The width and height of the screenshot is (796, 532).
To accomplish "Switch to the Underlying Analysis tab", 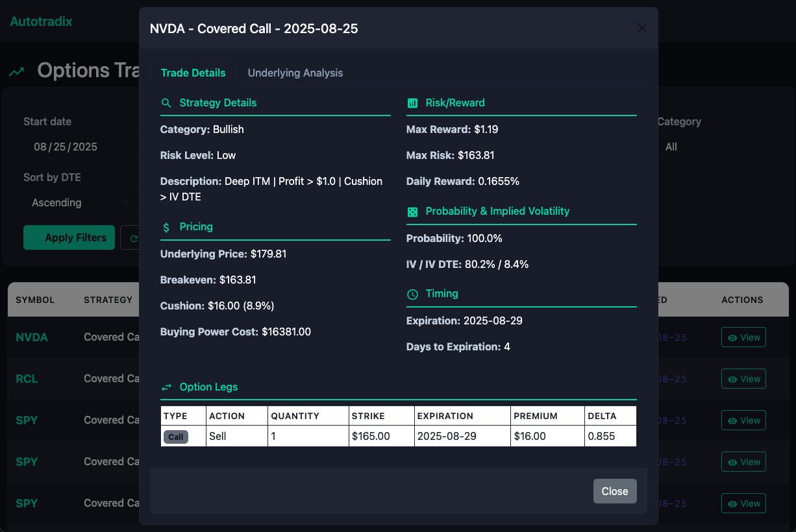I will pyautogui.click(x=295, y=73).
